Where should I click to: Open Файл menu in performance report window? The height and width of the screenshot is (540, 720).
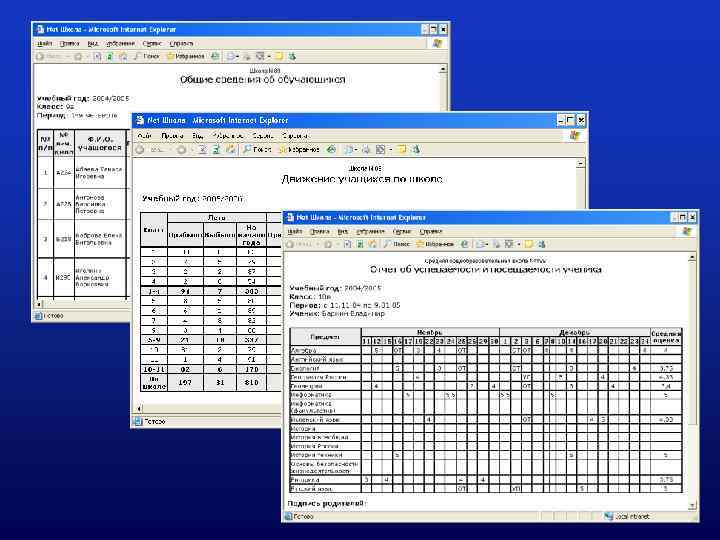click(x=295, y=231)
